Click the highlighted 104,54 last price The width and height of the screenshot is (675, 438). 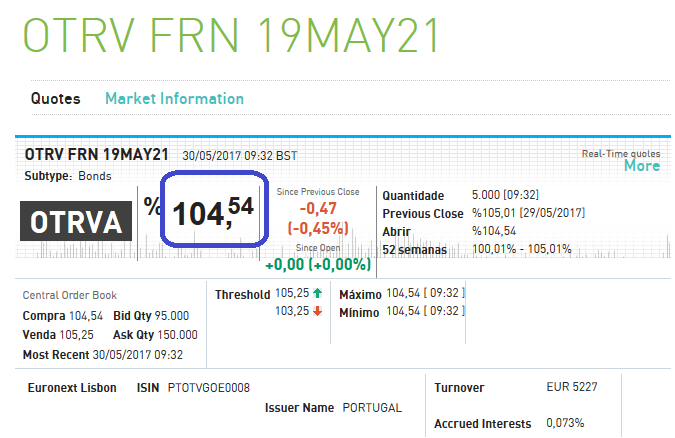click(213, 212)
